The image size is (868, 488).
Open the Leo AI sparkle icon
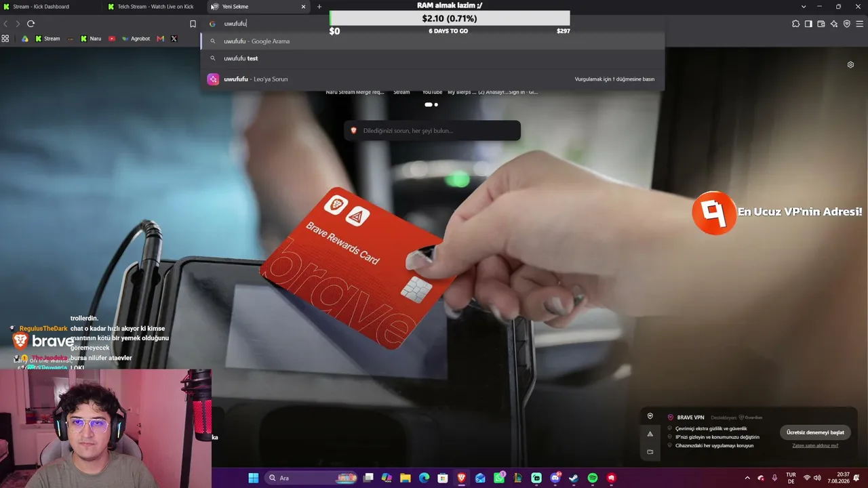click(x=834, y=24)
